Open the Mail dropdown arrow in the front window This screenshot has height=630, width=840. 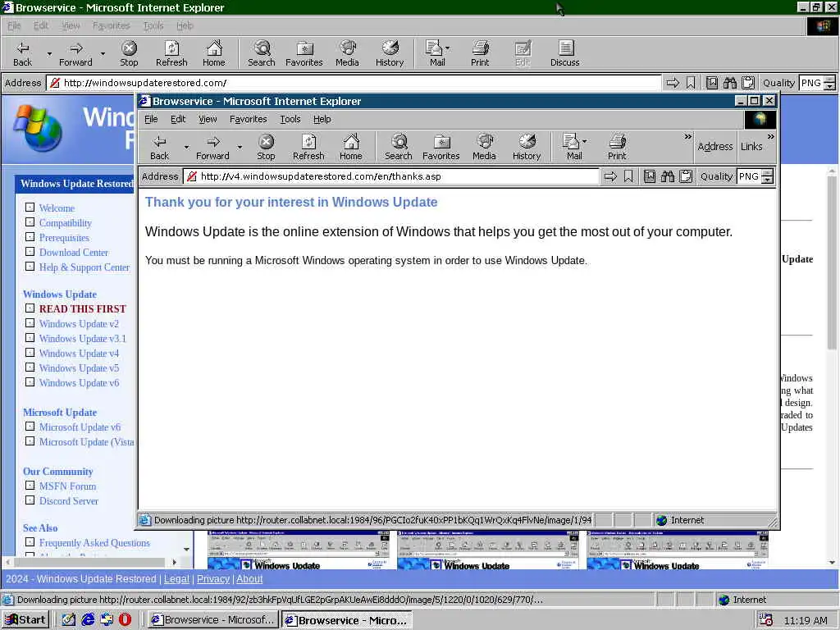(x=584, y=141)
